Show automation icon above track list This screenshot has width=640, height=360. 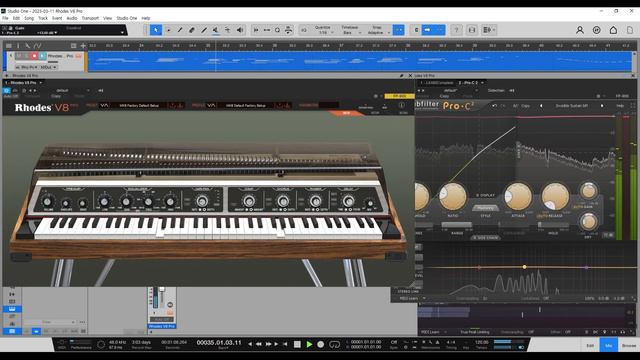(x=37, y=46)
